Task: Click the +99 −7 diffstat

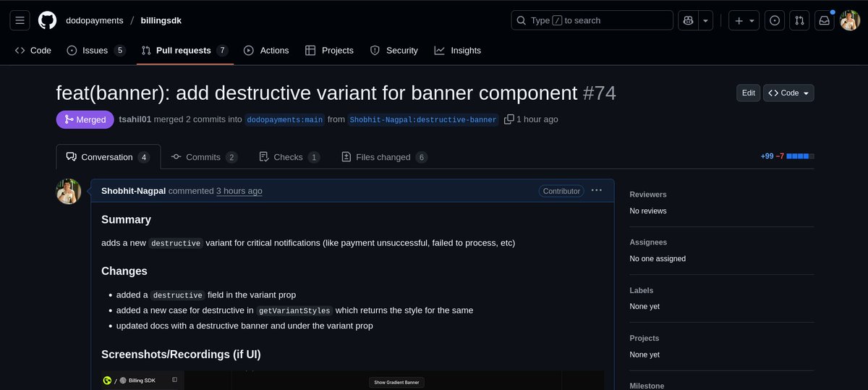Action: click(787, 156)
